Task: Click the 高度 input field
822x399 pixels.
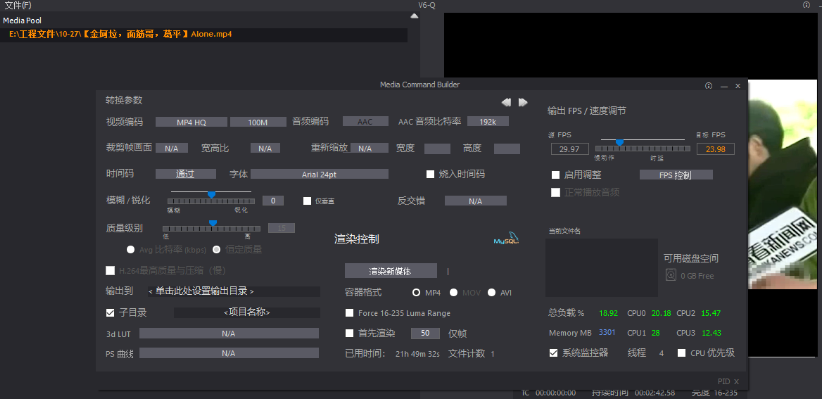Action: tap(507, 149)
